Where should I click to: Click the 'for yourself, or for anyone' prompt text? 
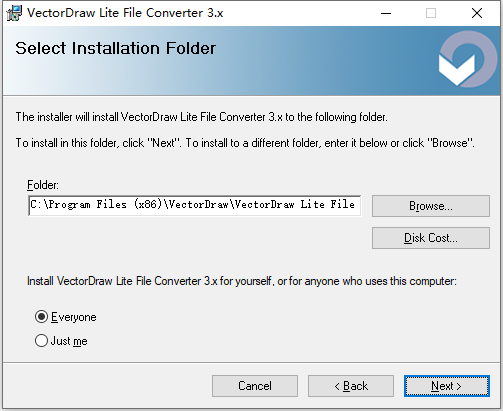coord(242,281)
